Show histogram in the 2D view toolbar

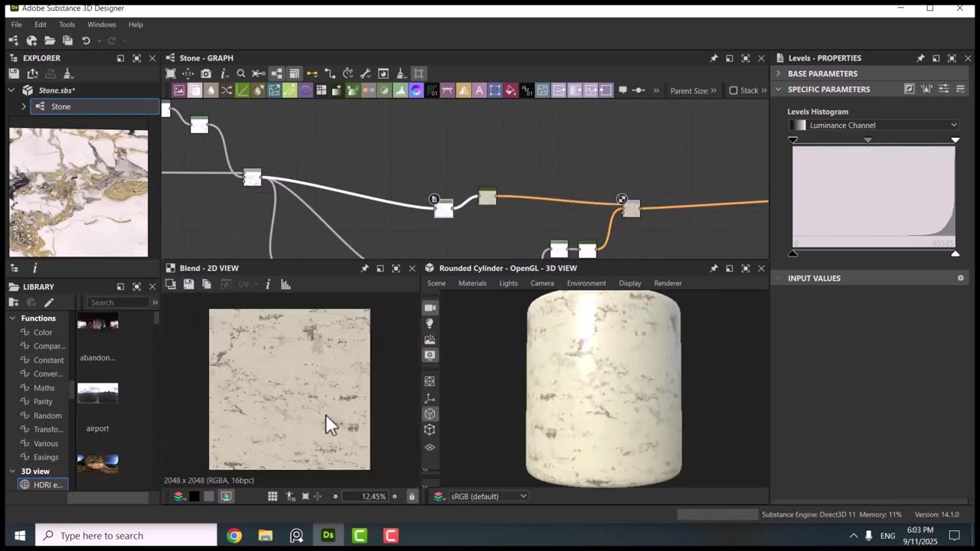pyautogui.click(x=286, y=284)
